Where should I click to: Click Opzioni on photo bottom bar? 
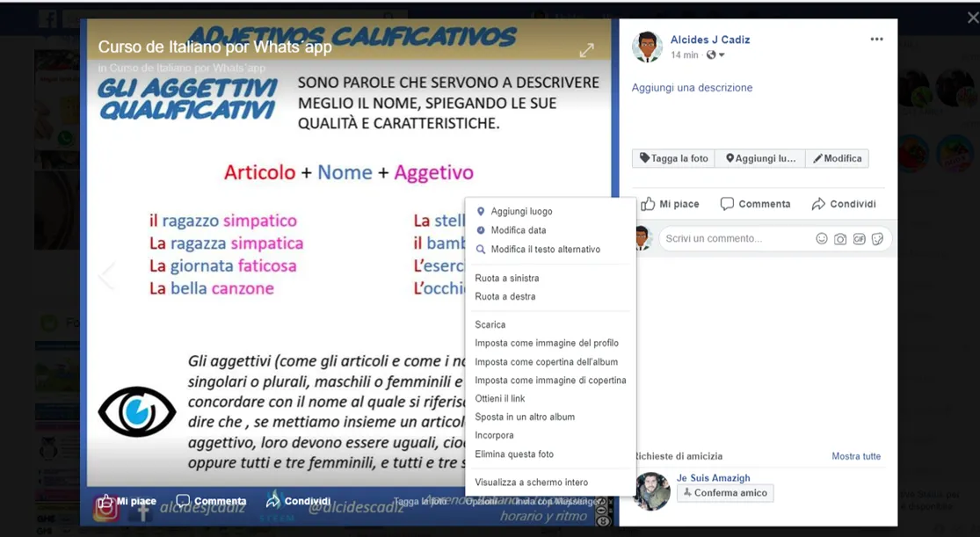[482, 501]
